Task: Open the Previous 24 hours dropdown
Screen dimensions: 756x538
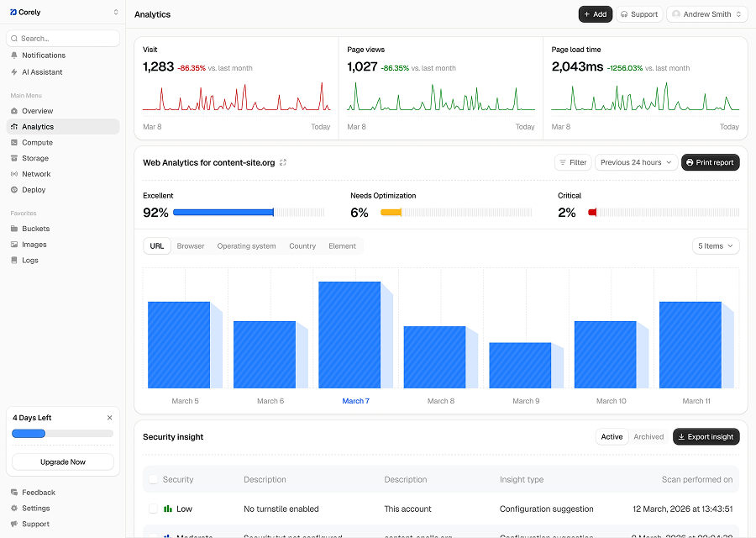Action: (x=637, y=162)
